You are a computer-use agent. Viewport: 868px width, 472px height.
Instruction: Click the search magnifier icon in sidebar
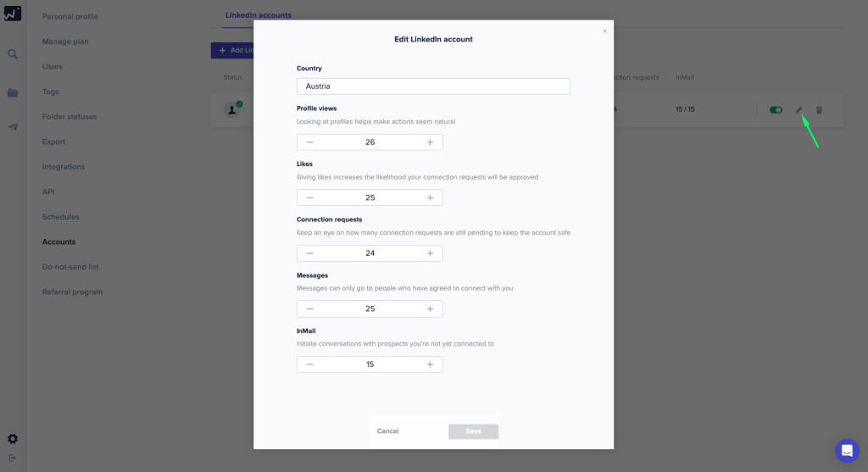coord(13,54)
